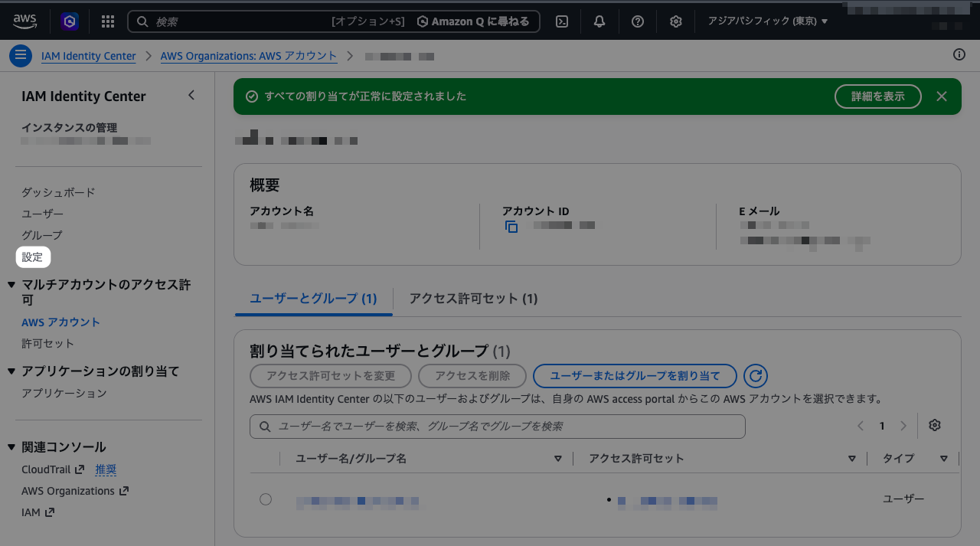This screenshot has height=546, width=980.
Task: Follow AWS Organizations: AWS アカウント breadcrumb link
Action: pyautogui.click(x=249, y=56)
